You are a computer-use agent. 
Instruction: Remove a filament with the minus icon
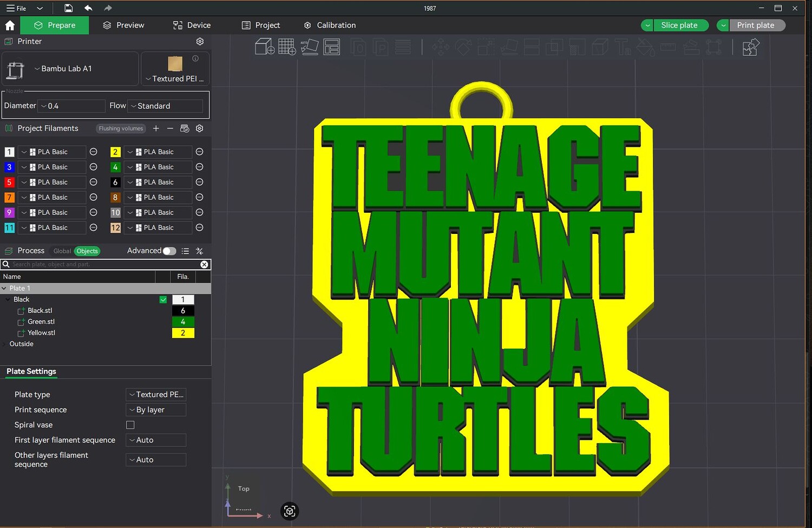[170, 128]
